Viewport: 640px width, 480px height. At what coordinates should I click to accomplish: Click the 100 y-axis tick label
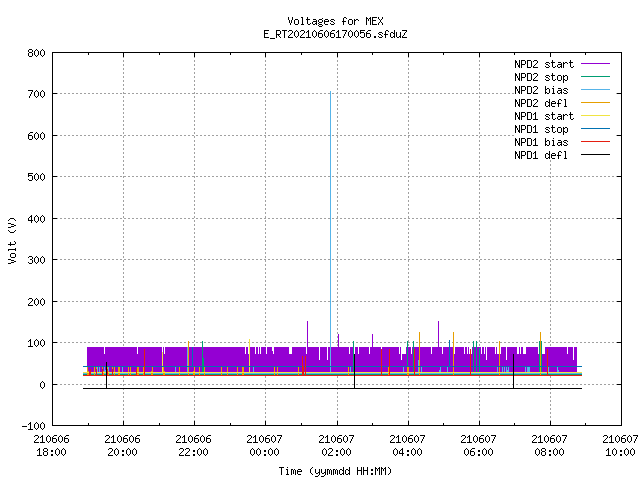click(36, 343)
